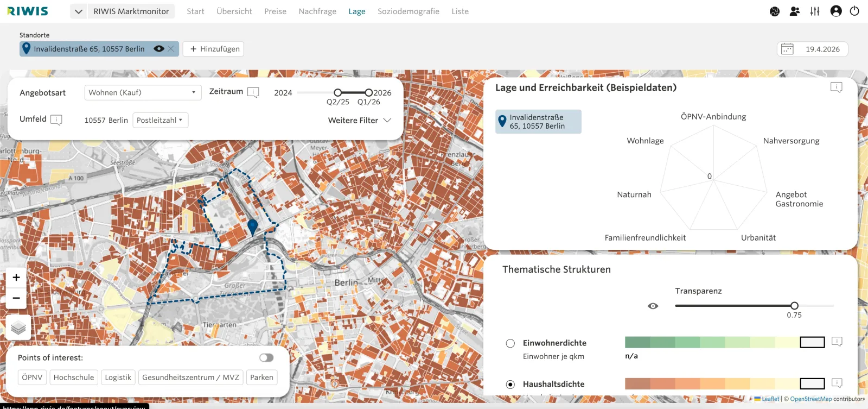
Task: Toggle Gesundheitszentrum / MVZ point of interest
Action: [x=190, y=377]
